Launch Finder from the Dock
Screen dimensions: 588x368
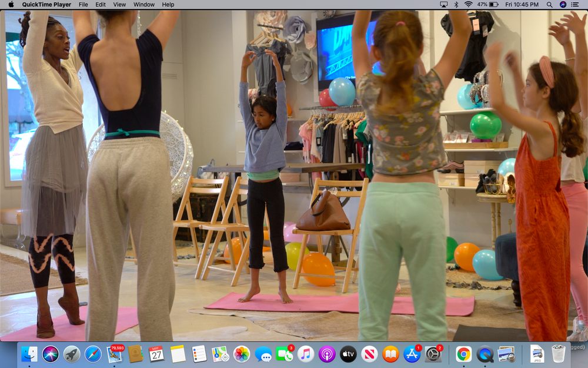tap(29, 354)
